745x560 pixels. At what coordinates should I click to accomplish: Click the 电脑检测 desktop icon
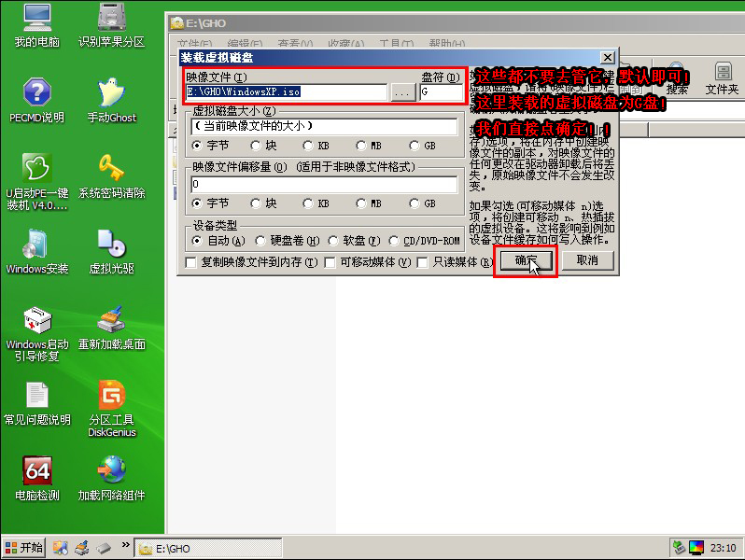pyautogui.click(x=36, y=470)
